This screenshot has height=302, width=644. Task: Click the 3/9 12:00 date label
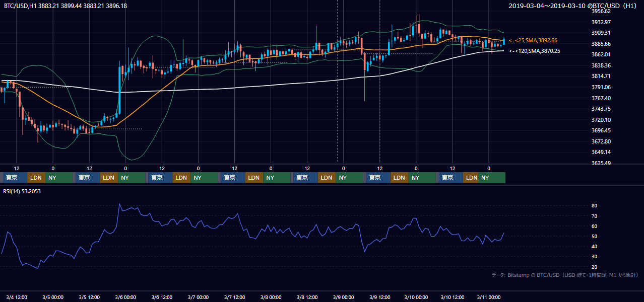(x=379, y=297)
